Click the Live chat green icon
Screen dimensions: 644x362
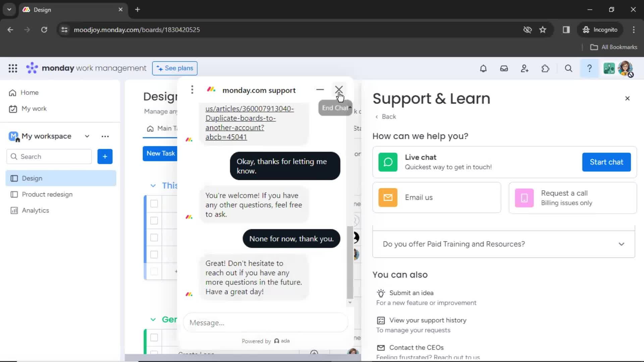[388, 162]
